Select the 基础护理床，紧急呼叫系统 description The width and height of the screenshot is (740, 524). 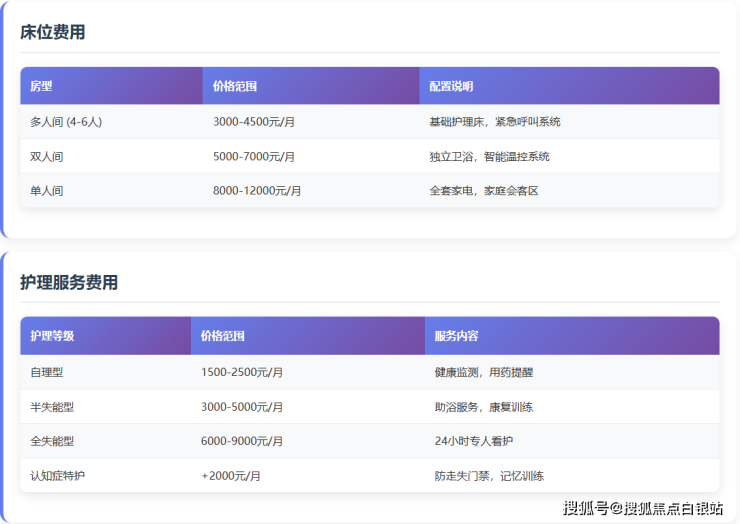[494, 122]
